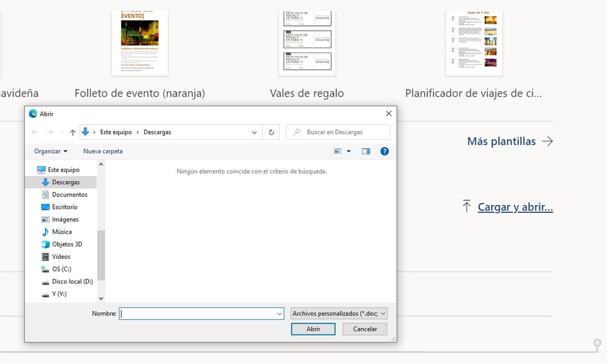Click the Planificador de viajes label
The image size is (607, 364).
473,94
